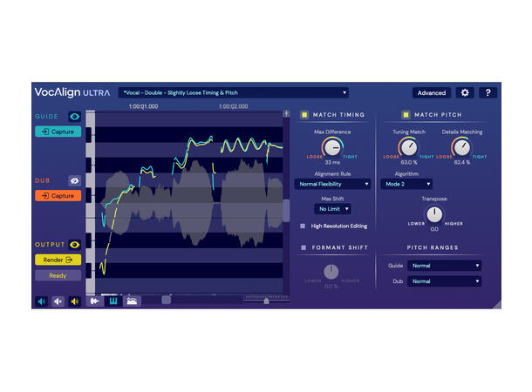Click the 33 ms Max Difference value

332,163
